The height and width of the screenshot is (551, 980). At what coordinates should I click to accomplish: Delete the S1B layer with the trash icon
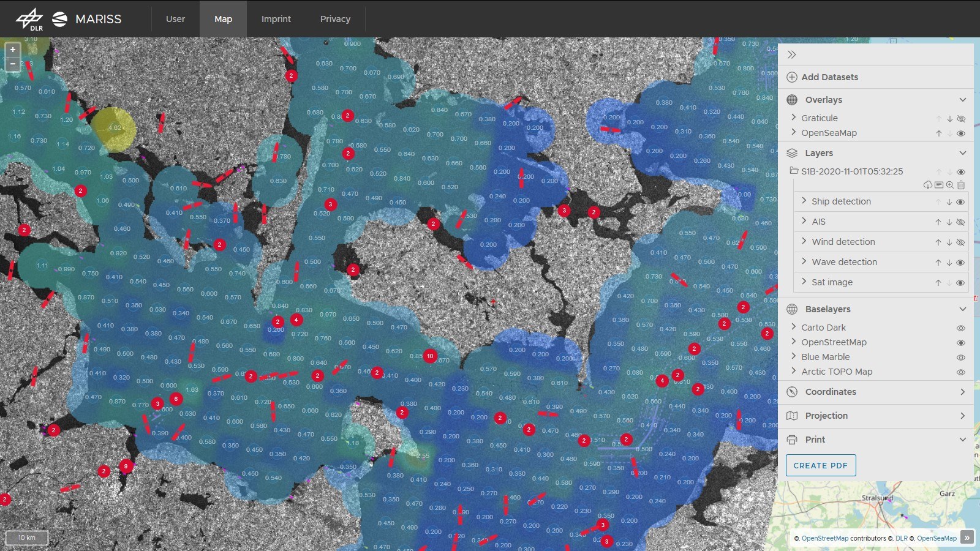point(962,184)
